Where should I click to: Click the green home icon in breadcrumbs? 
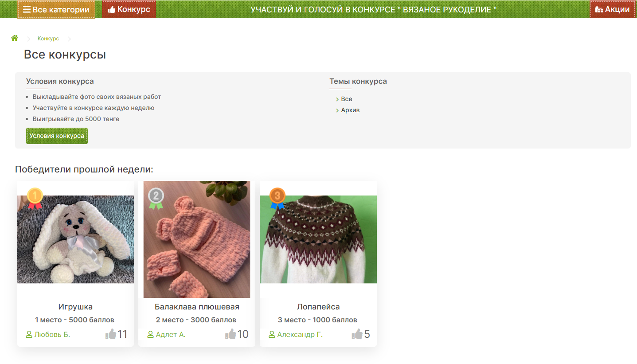15,38
